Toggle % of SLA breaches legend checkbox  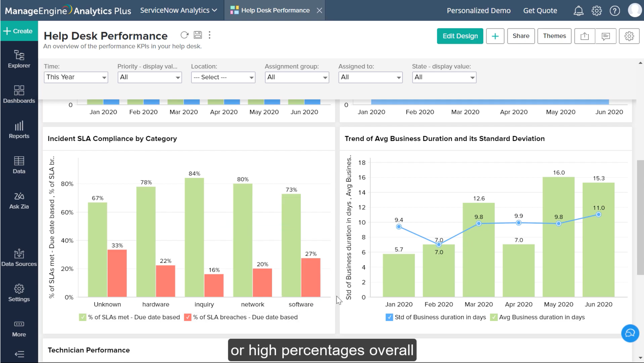(x=187, y=317)
